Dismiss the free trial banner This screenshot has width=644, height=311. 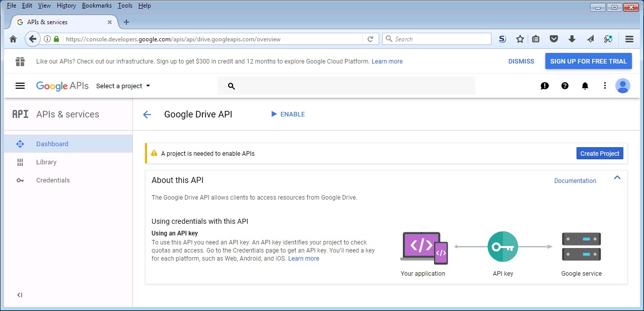coord(521,61)
